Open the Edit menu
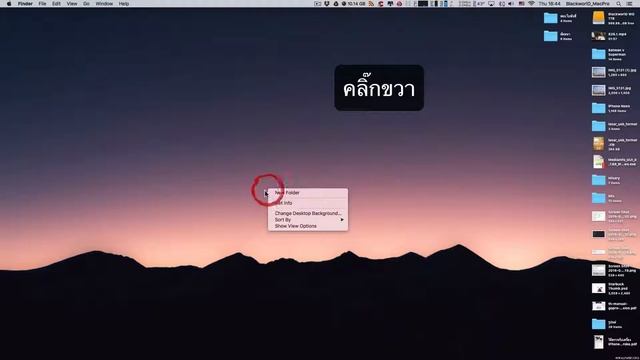The width and height of the screenshot is (640, 360). tap(56, 4)
